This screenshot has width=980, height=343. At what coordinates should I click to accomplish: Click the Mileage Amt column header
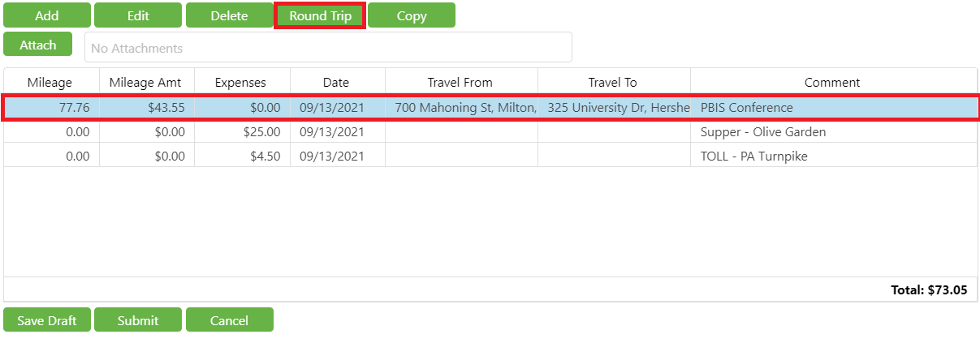coord(146,82)
